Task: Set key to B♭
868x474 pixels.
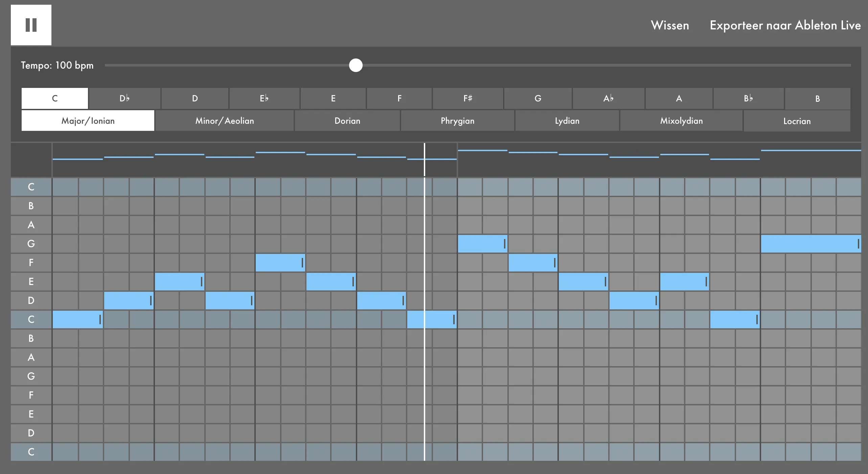Action: 748,98
